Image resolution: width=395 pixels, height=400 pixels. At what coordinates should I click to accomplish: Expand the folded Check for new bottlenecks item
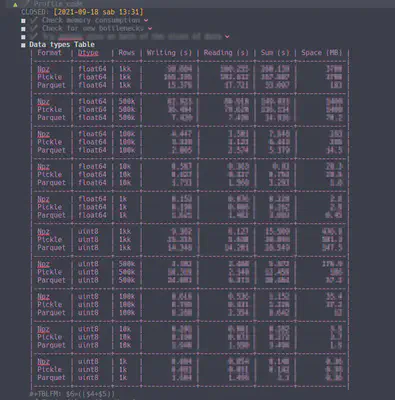tap(150, 29)
